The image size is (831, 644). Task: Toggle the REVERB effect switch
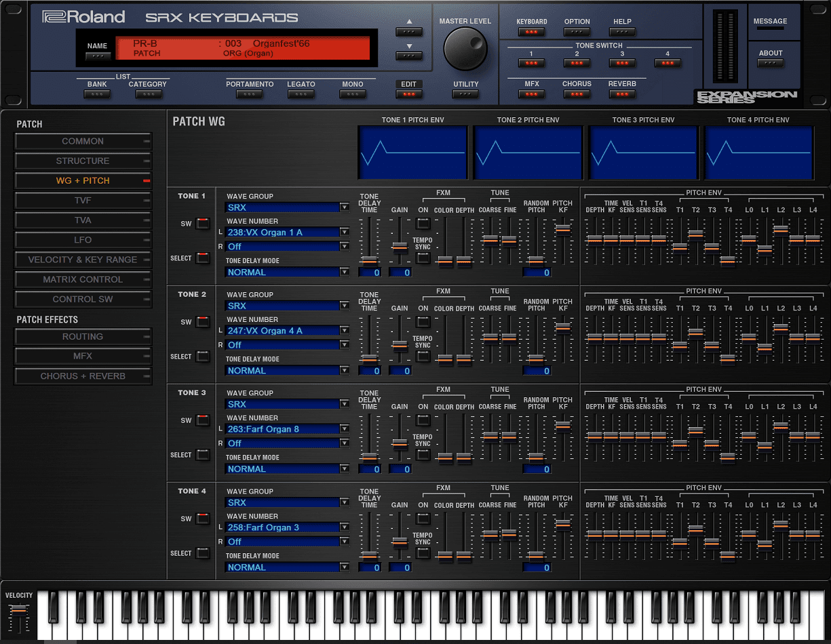[622, 94]
